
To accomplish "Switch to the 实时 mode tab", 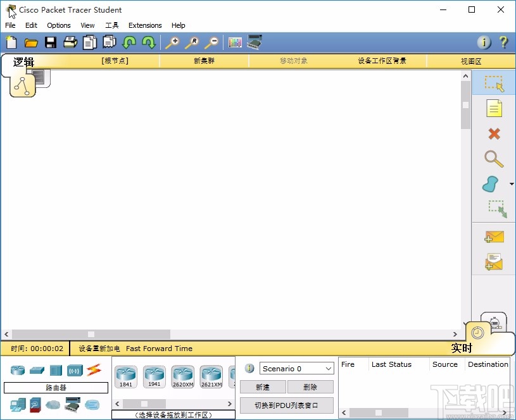I will tap(462, 348).
